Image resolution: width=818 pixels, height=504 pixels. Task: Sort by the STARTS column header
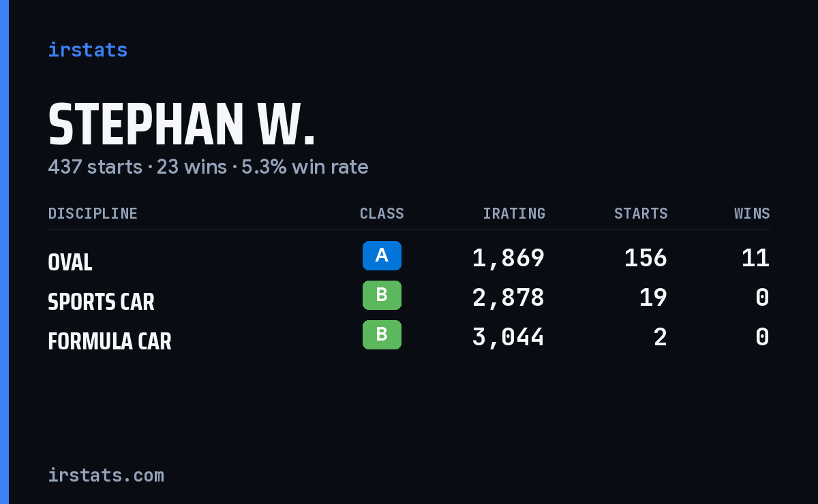[641, 214]
